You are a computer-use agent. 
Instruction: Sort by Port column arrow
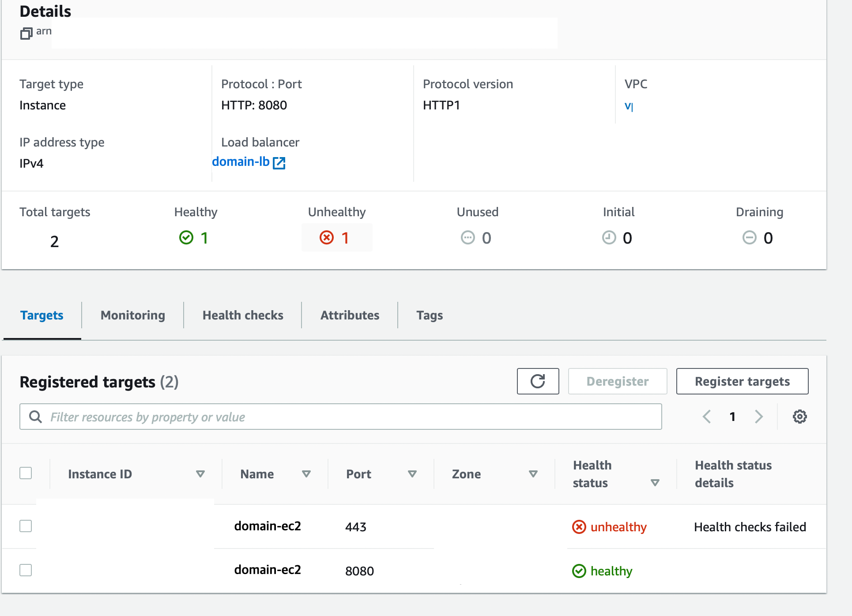coord(412,474)
